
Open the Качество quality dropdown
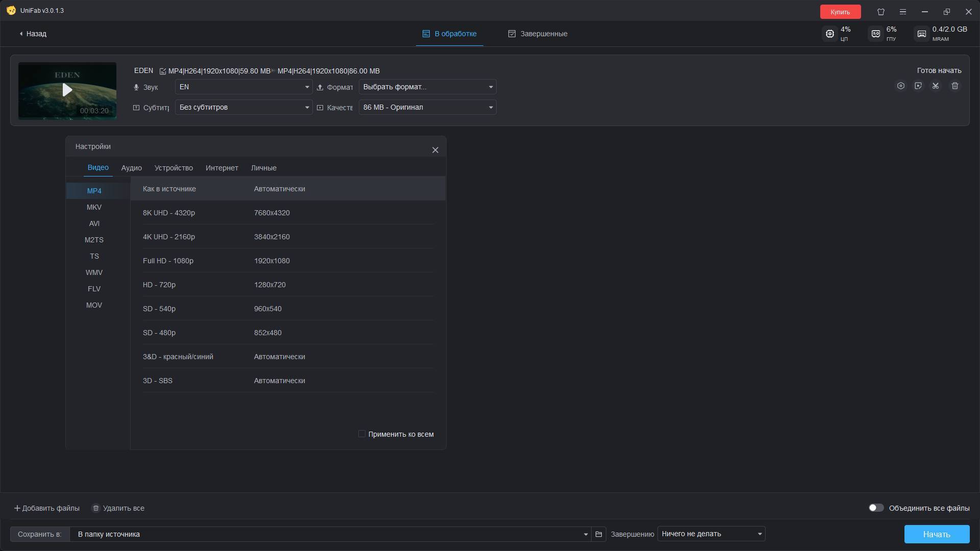pyautogui.click(x=427, y=107)
